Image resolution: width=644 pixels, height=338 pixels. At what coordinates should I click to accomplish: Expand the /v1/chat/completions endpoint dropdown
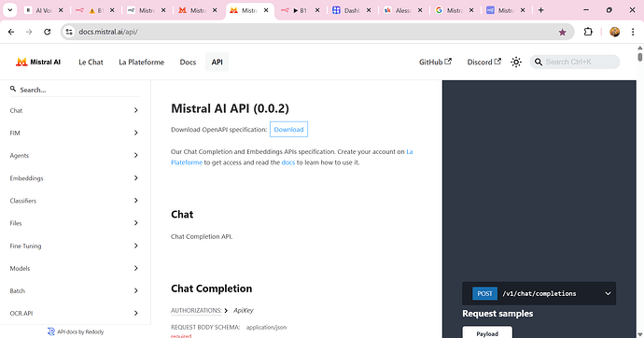pyautogui.click(x=608, y=293)
